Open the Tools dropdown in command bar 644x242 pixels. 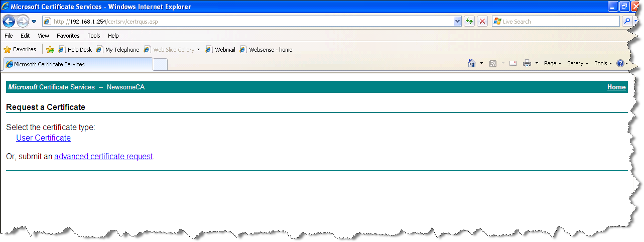click(603, 63)
